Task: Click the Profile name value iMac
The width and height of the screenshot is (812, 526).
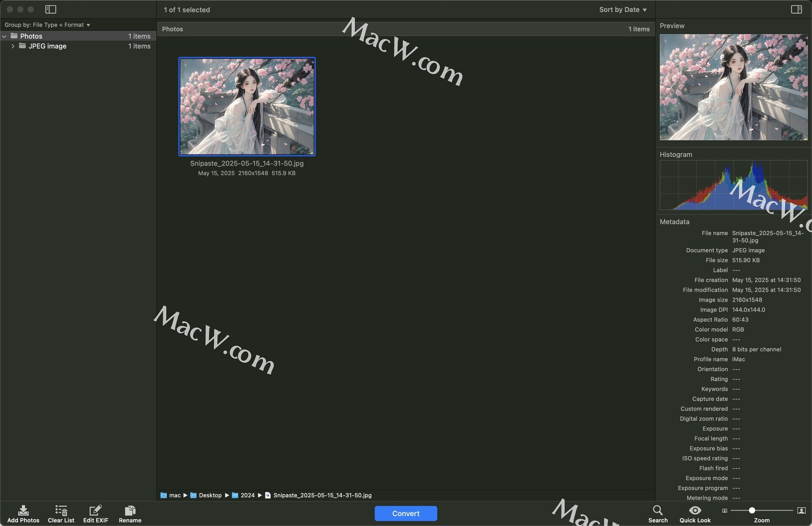Action: coord(738,359)
